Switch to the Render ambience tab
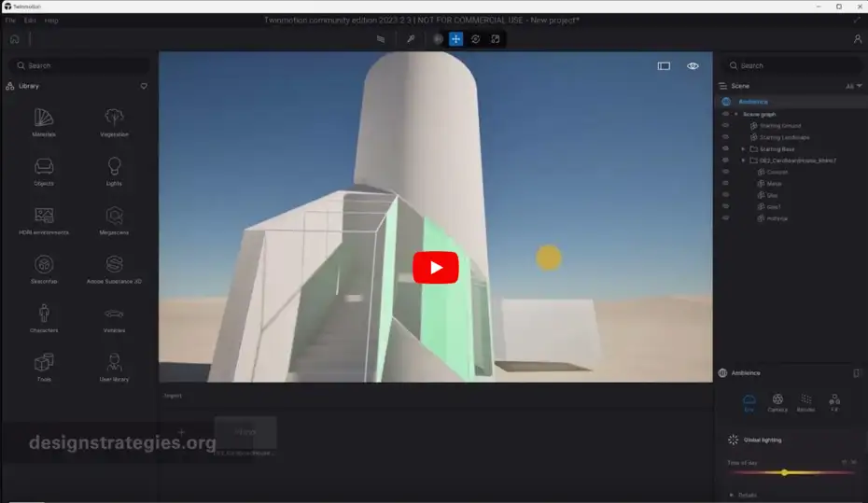This screenshot has width=868, height=503. pyautogui.click(x=806, y=403)
